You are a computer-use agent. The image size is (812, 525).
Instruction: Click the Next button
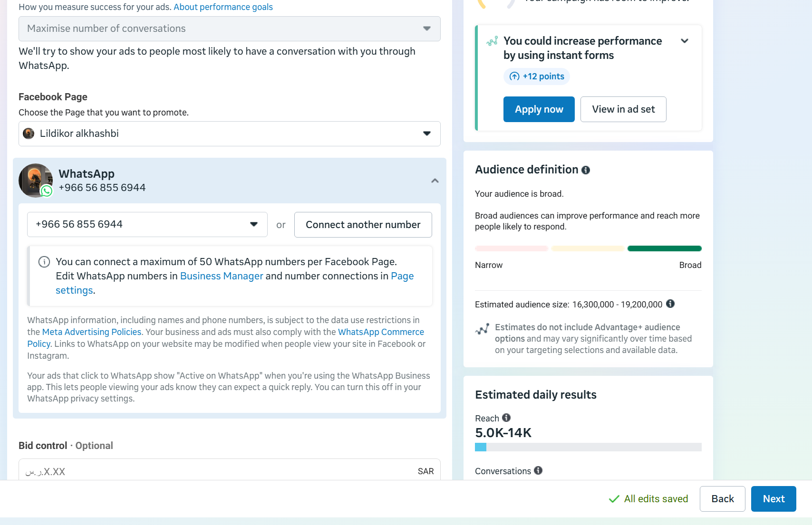[773, 499]
